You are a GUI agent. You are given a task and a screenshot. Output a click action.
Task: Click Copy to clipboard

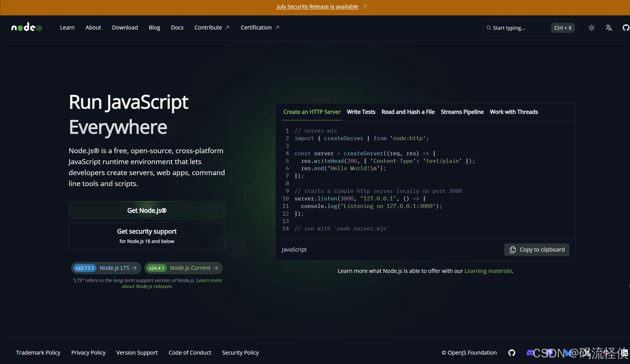point(536,249)
